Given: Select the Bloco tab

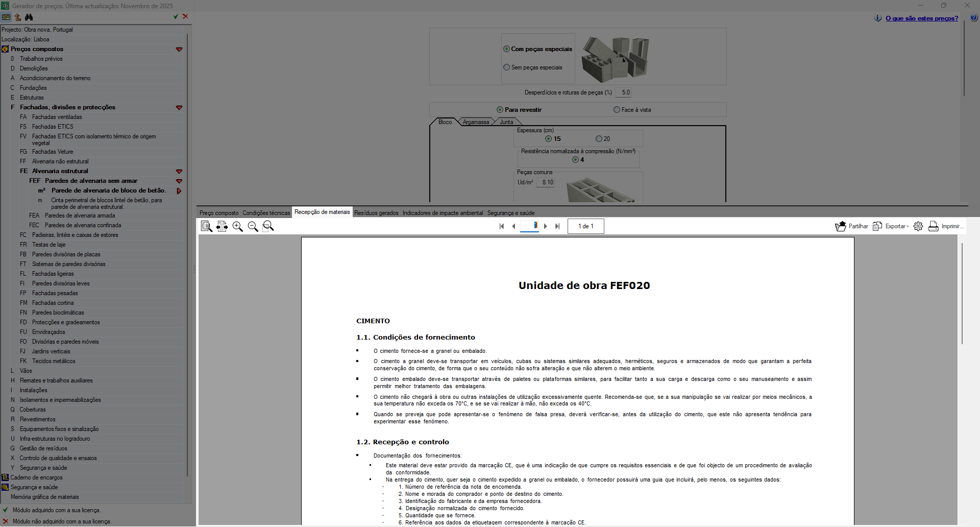Looking at the screenshot, I should click(445, 122).
